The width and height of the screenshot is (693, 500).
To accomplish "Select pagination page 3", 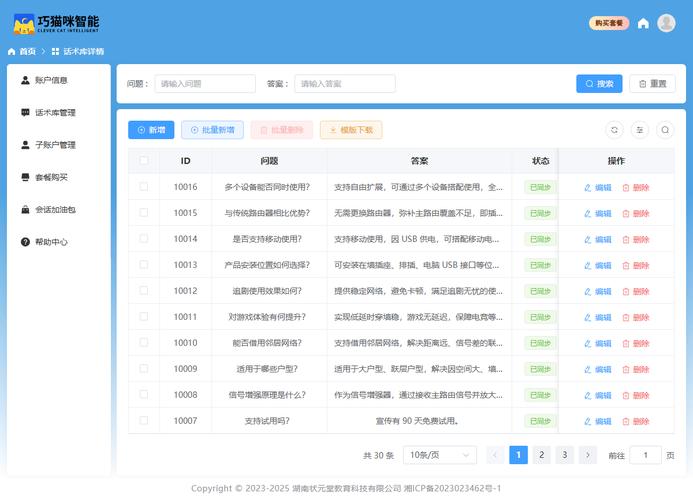I will (564, 455).
